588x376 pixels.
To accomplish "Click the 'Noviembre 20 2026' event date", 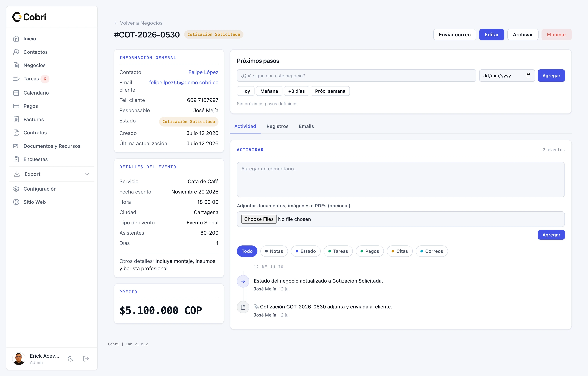I will (195, 192).
